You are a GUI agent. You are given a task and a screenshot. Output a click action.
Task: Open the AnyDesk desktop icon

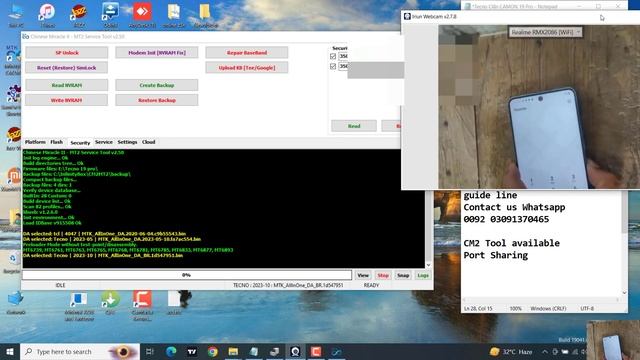142,14
